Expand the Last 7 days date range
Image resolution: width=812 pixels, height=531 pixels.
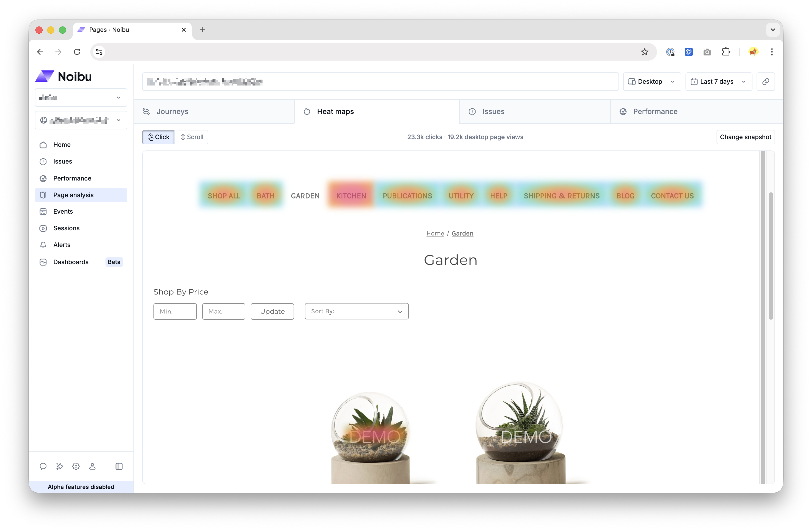pos(718,82)
